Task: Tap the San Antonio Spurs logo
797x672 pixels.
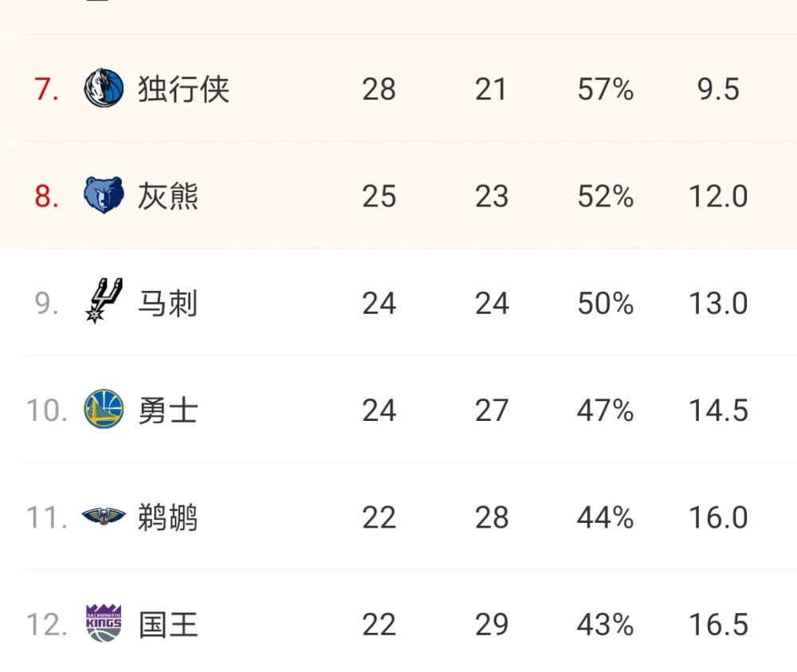Action: click(x=104, y=301)
